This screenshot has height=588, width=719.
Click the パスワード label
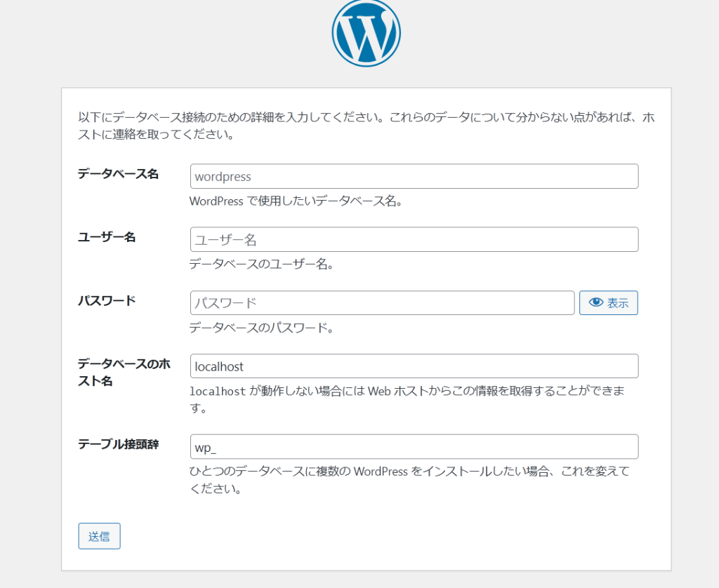point(107,300)
